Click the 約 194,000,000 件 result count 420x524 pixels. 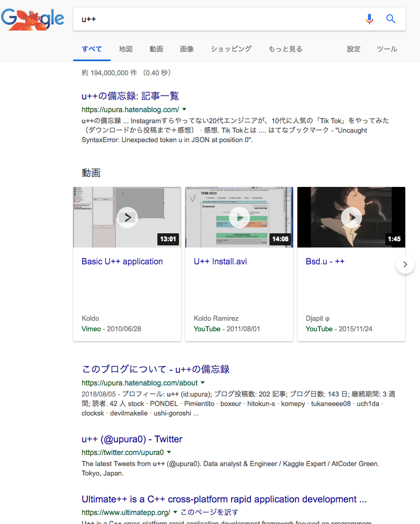point(109,73)
